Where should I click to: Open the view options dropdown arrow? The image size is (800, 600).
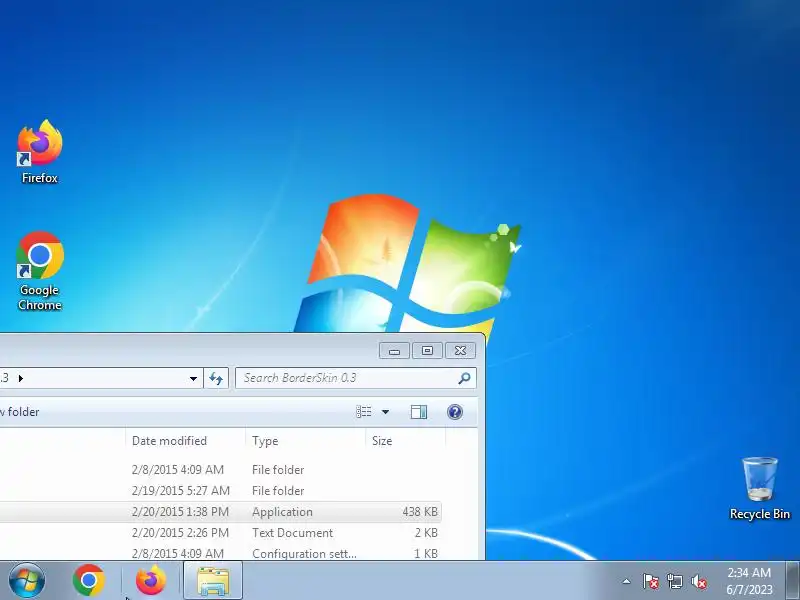[385, 412]
